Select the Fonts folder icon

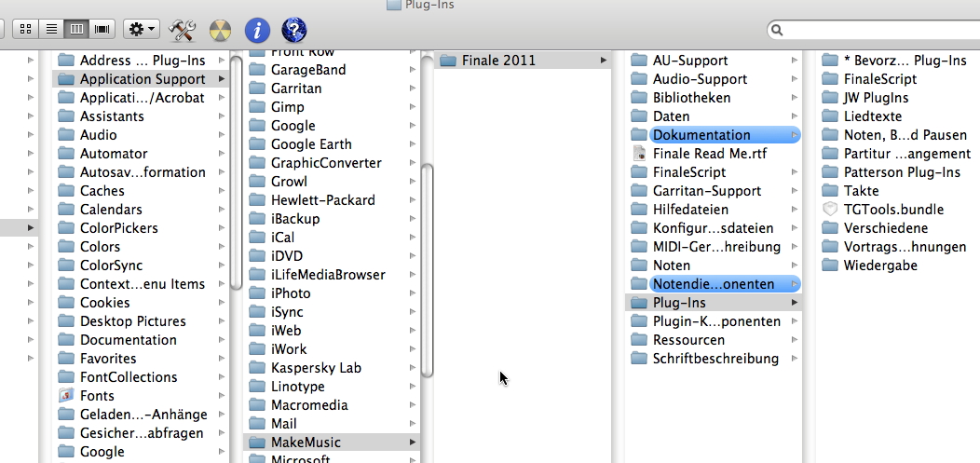pyautogui.click(x=65, y=396)
